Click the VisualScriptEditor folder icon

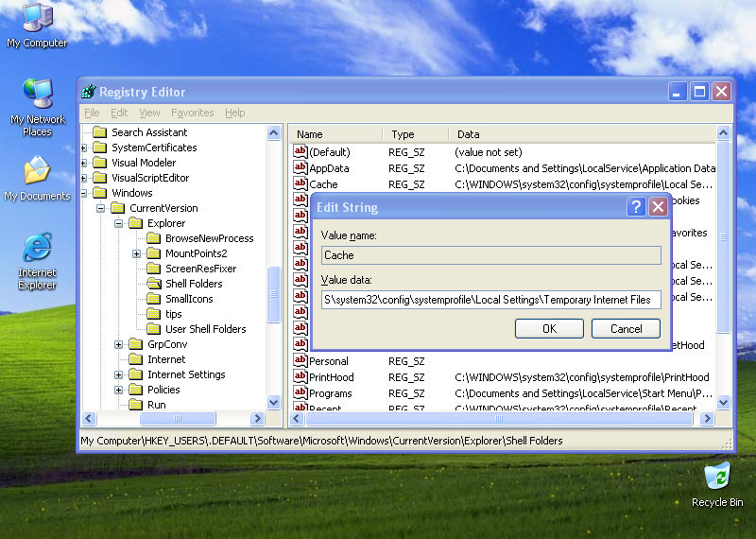[x=100, y=178]
